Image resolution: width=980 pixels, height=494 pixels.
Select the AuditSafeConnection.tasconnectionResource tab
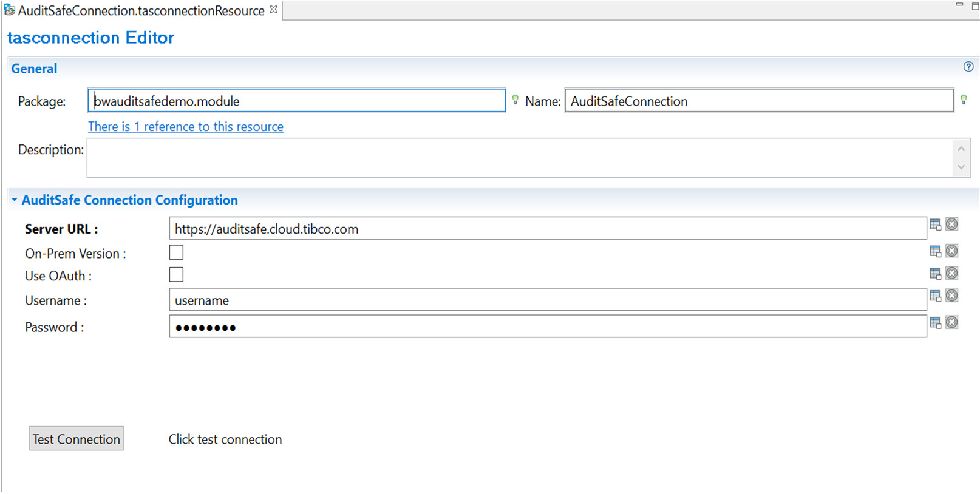141,11
